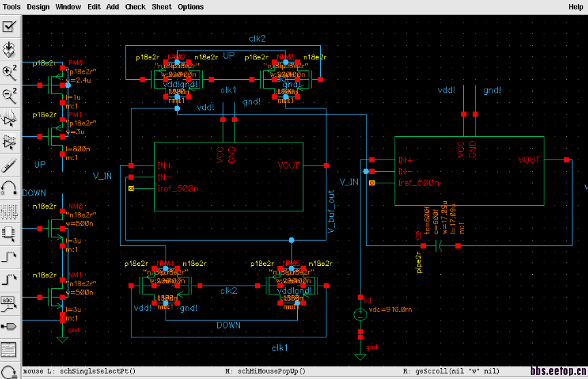Click the w=3u parameter text
The width and height of the screenshot is (588, 379).
[75, 132]
